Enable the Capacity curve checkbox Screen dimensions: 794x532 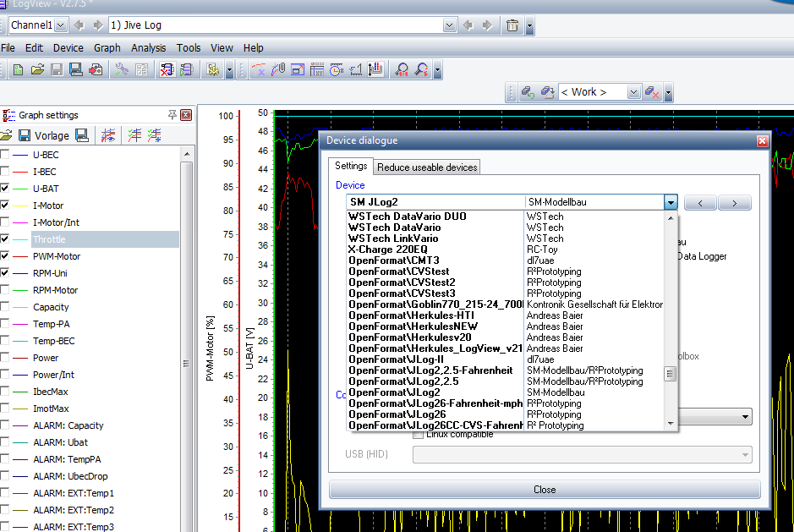(4, 306)
